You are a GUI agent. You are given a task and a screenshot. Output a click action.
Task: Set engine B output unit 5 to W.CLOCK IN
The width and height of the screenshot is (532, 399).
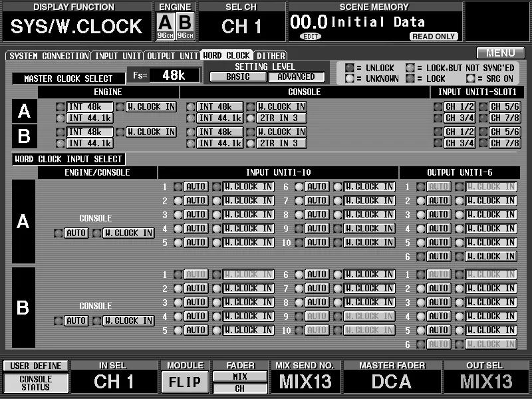491,330
